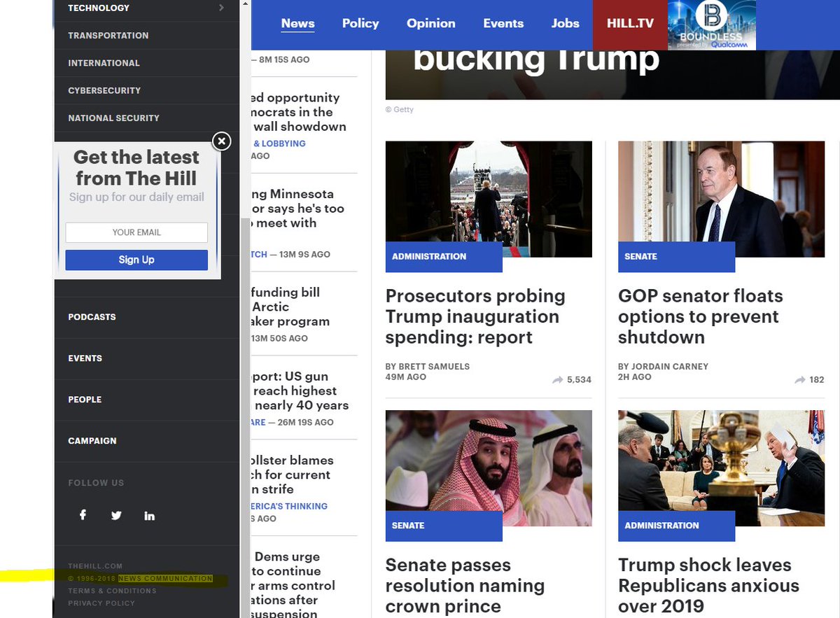This screenshot has height=618, width=840.
Task: Click the GOP senator article thumbnail
Action: pos(721,199)
